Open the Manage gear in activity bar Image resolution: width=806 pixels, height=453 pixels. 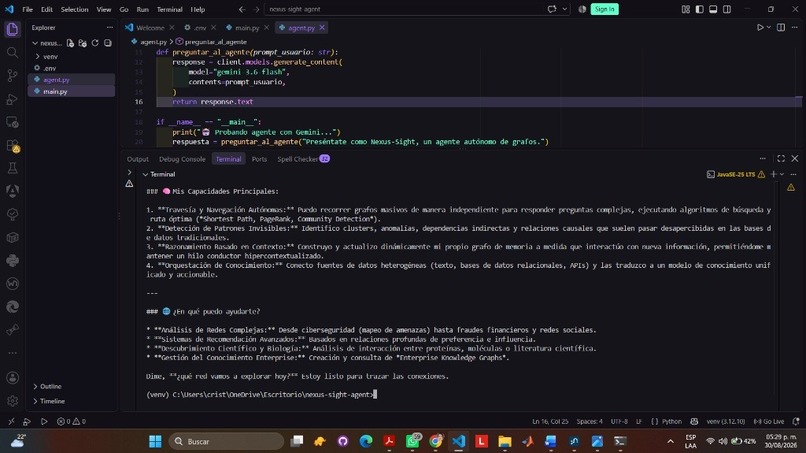pyautogui.click(x=12, y=401)
